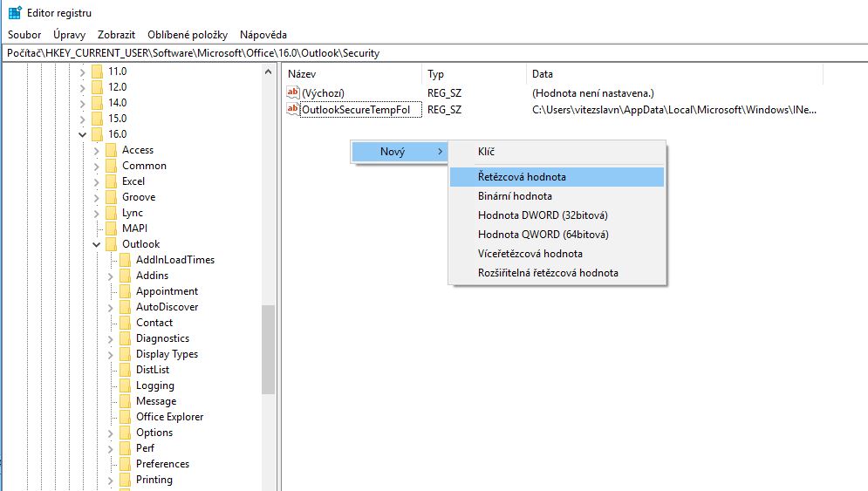Viewport: 868px width, 491px height.
Task: Expand the 15.0 version key
Action: click(x=82, y=119)
